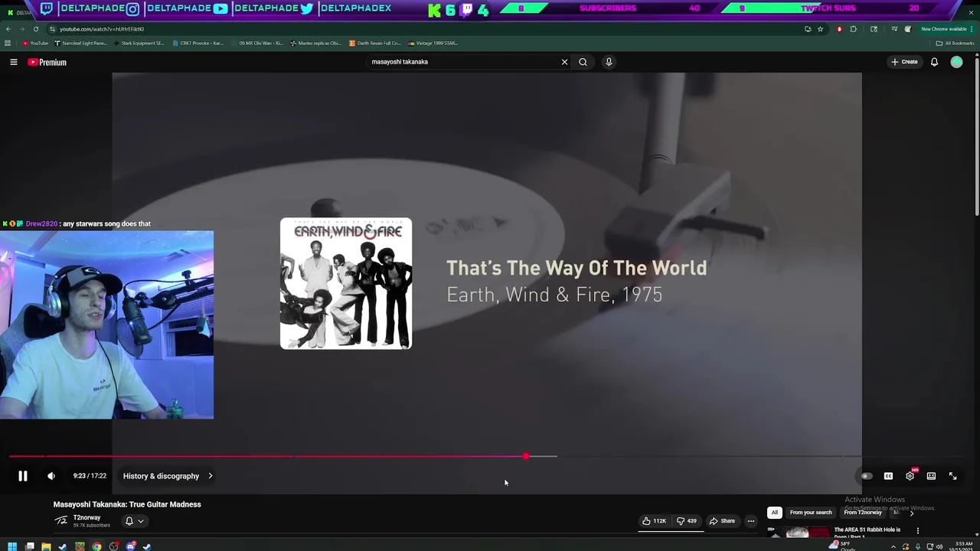980x551 pixels.
Task: Share the video
Action: pyautogui.click(x=722, y=521)
